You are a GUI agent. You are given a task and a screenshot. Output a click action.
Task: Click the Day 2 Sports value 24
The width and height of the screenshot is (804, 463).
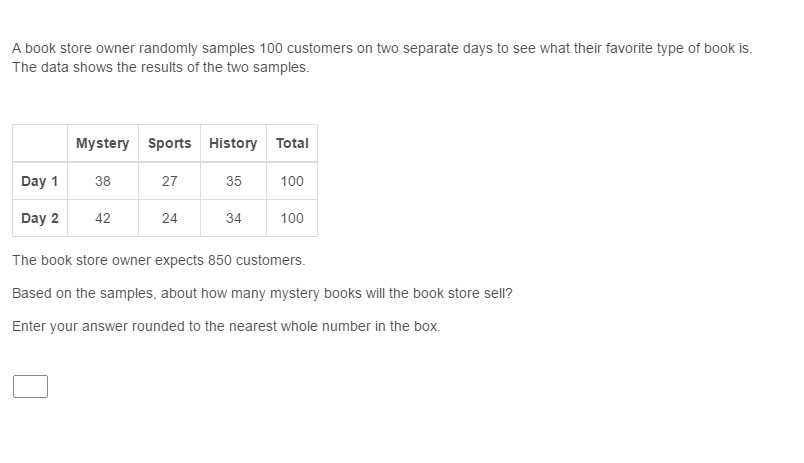coord(169,218)
